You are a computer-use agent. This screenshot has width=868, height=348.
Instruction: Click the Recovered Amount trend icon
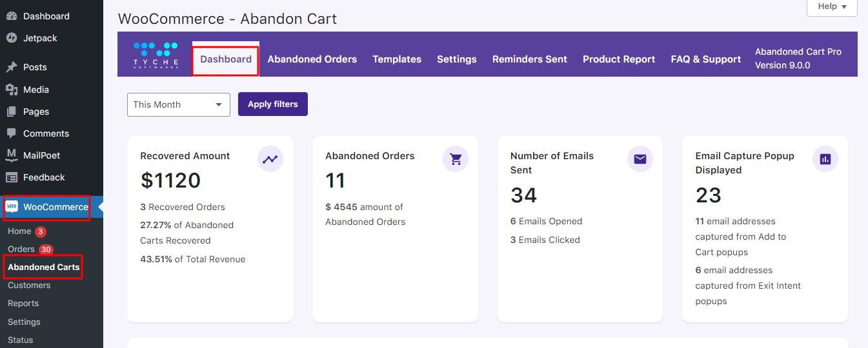(x=270, y=159)
